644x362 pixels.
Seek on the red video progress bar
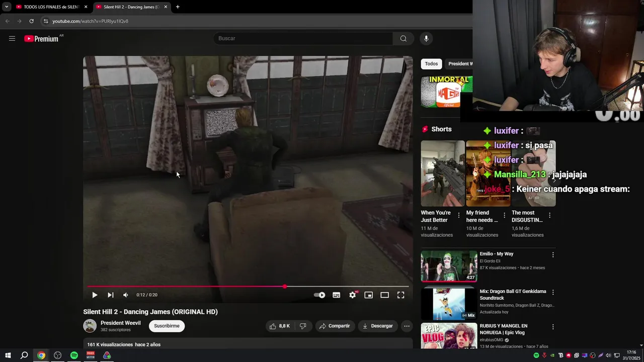(248, 286)
